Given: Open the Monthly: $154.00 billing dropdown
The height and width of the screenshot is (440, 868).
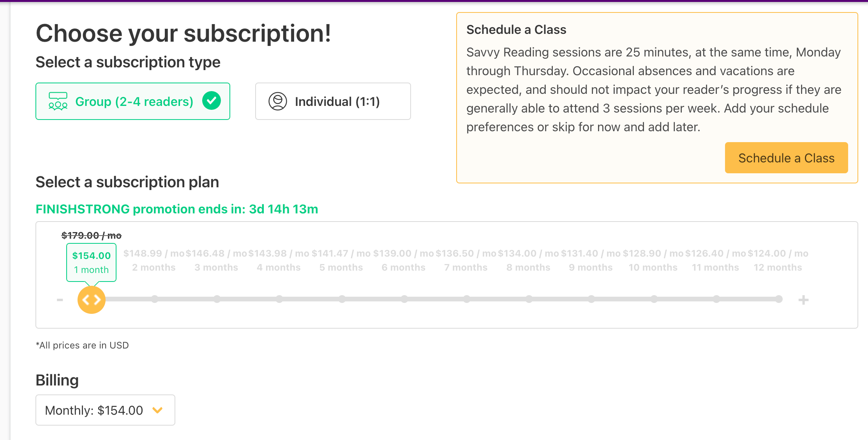Looking at the screenshot, I should point(105,410).
